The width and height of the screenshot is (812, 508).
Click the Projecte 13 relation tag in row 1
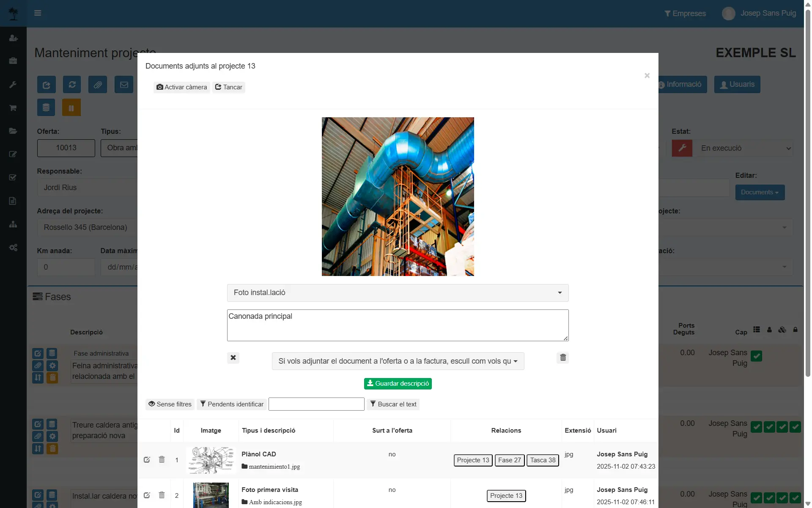tap(473, 460)
